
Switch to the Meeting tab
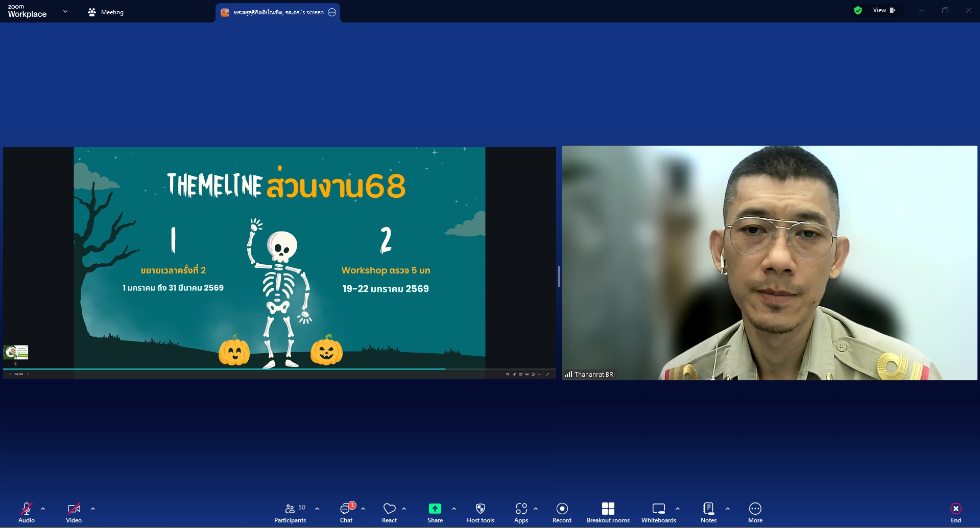coord(106,12)
